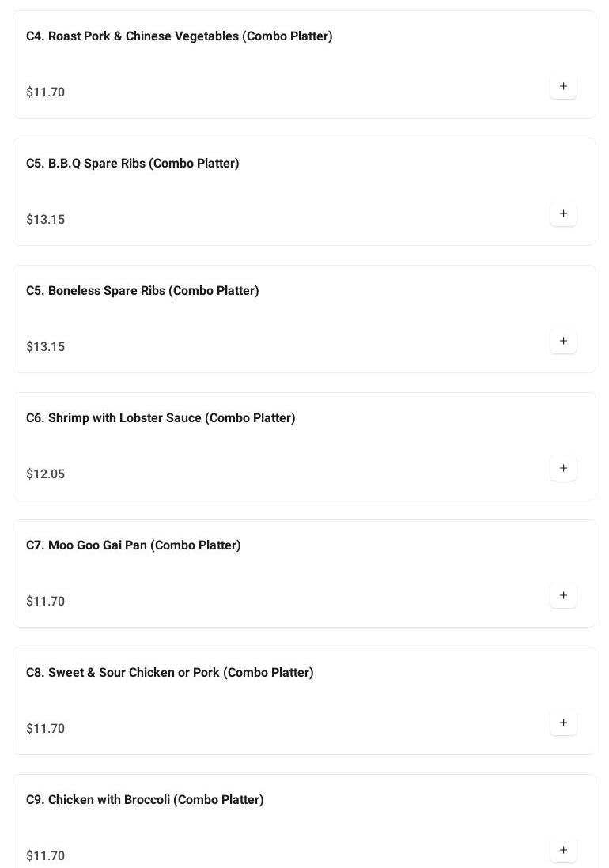Click the $11.70 price under Sweet & Sour Chicken
The height and width of the screenshot is (868, 609).
[x=45, y=729]
